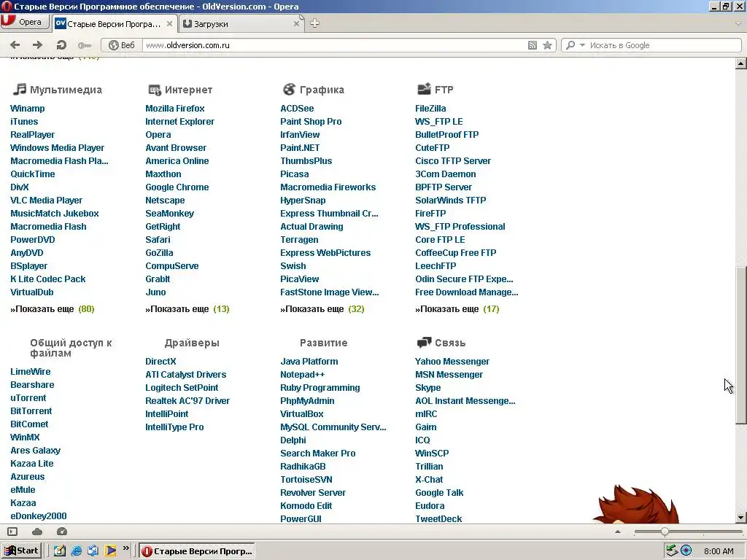Image resolution: width=747 pixels, height=560 pixels.
Task: Open the view options arrow beside zoom slider
Action: [618, 532]
